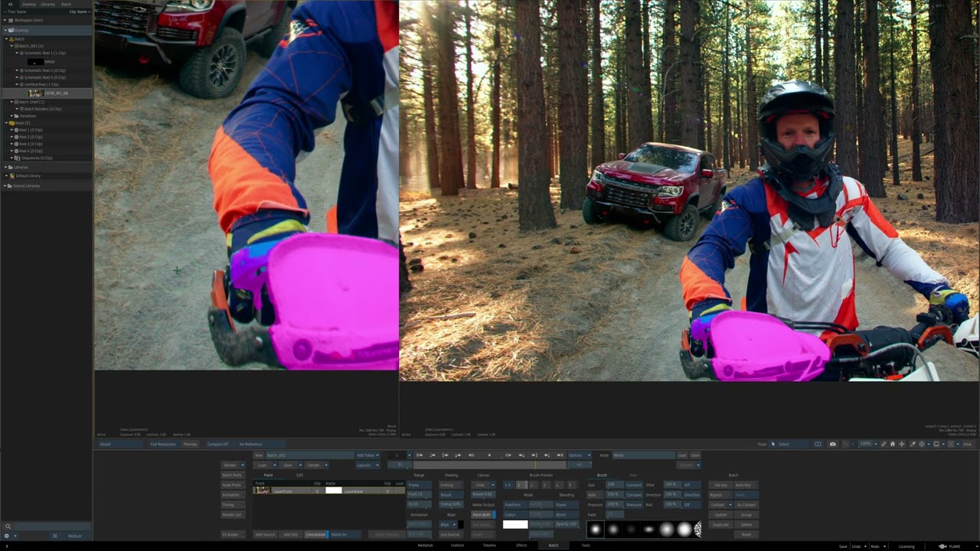The height and width of the screenshot is (551, 980).
Task: Click the Add Still button
Action: [291, 534]
